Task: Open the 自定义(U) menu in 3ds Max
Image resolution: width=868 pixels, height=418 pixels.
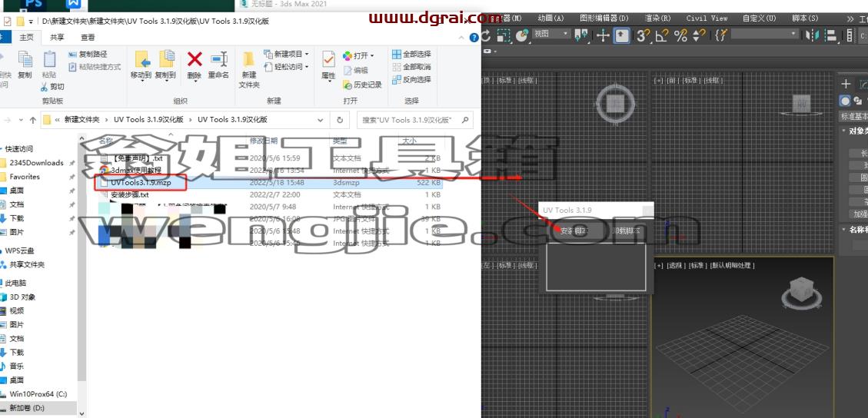Action: 759,18
